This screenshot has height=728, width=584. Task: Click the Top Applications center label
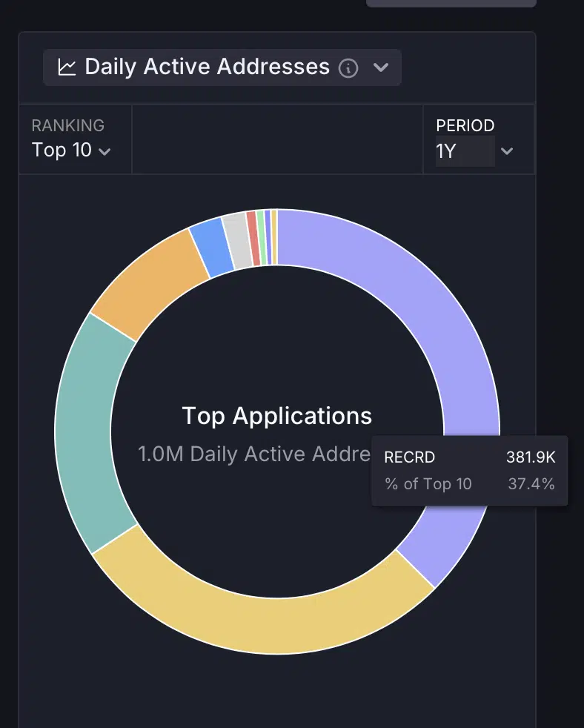coord(276,416)
